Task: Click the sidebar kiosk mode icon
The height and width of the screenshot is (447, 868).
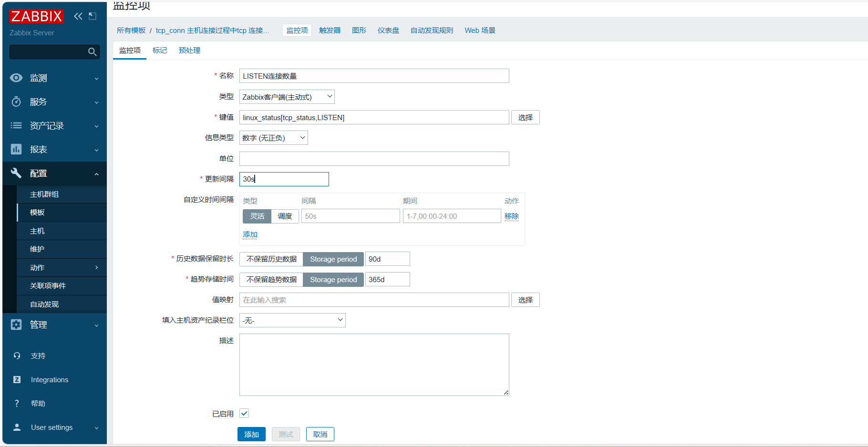Action: [x=93, y=16]
